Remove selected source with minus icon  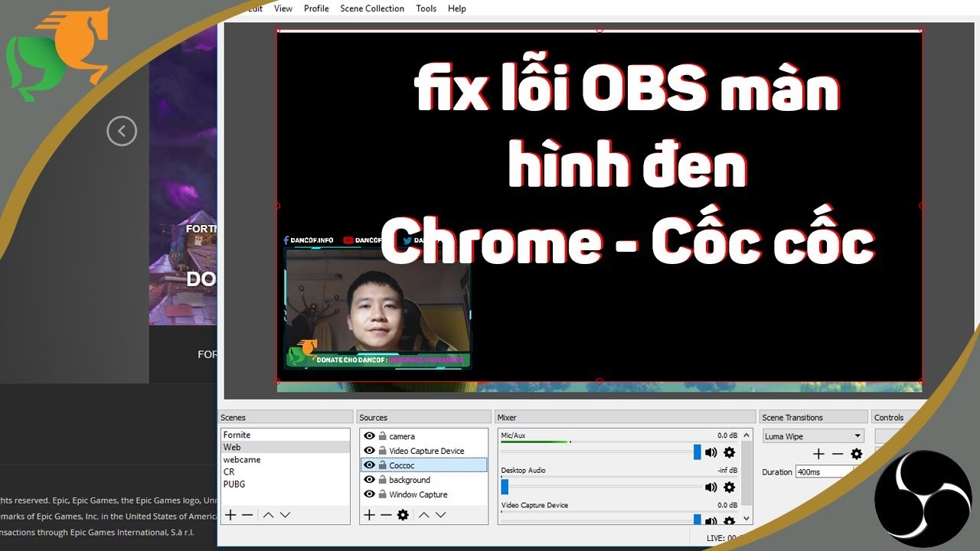[x=386, y=515]
